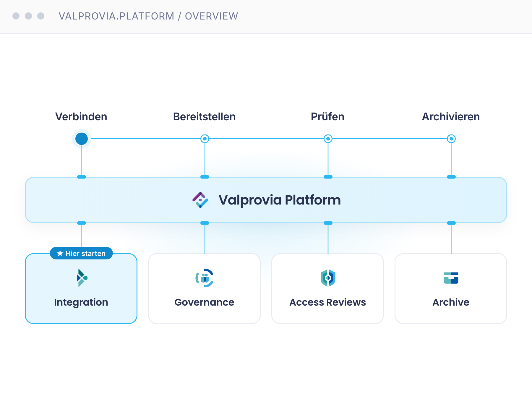Image resolution: width=532 pixels, height=399 pixels.
Task: Click the VALPROVIA.PLATFORM / OVERVIEW breadcrumb
Action: click(x=148, y=16)
